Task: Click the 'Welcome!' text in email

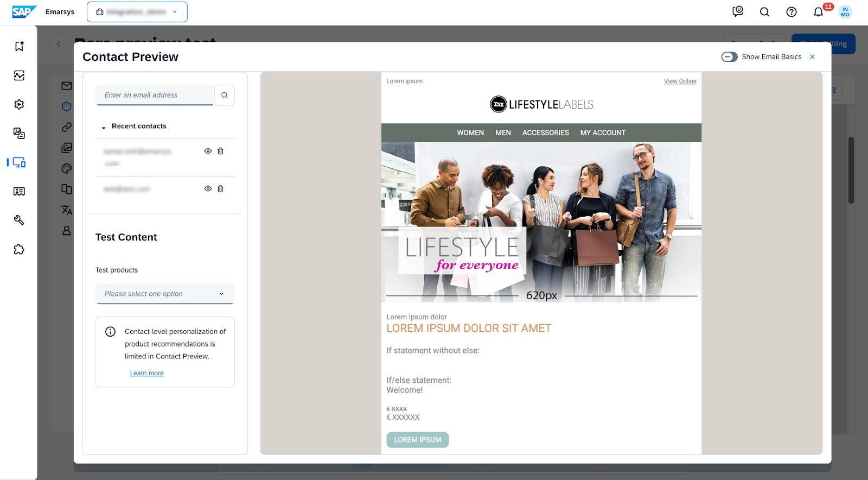Action: pos(405,390)
